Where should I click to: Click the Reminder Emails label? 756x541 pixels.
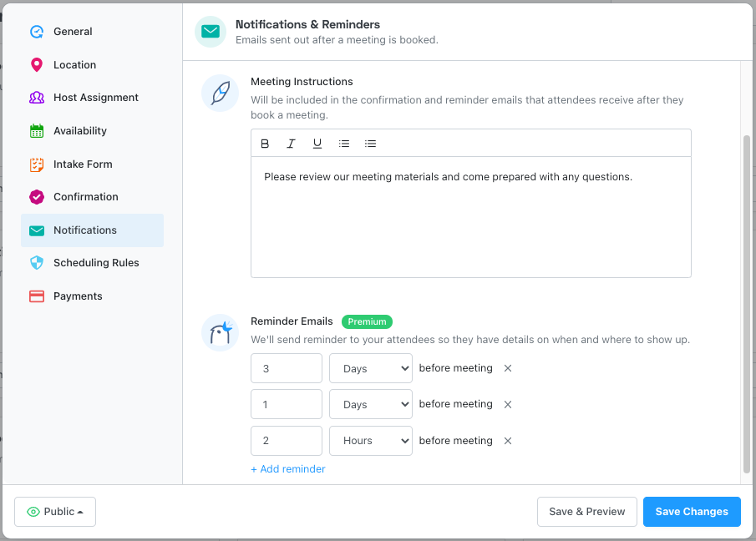[292, 321]
